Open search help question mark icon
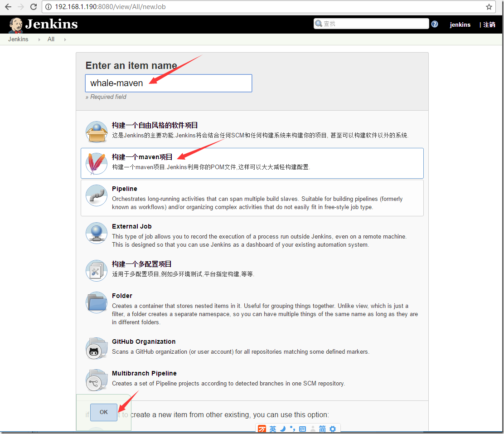 pyautogui.click(x=435, y=24)
